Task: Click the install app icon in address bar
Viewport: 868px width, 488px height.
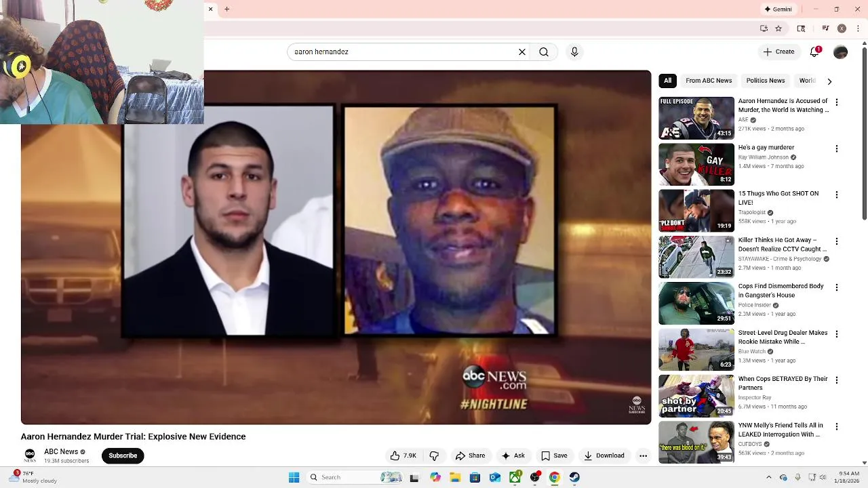Action: point(764,28)
